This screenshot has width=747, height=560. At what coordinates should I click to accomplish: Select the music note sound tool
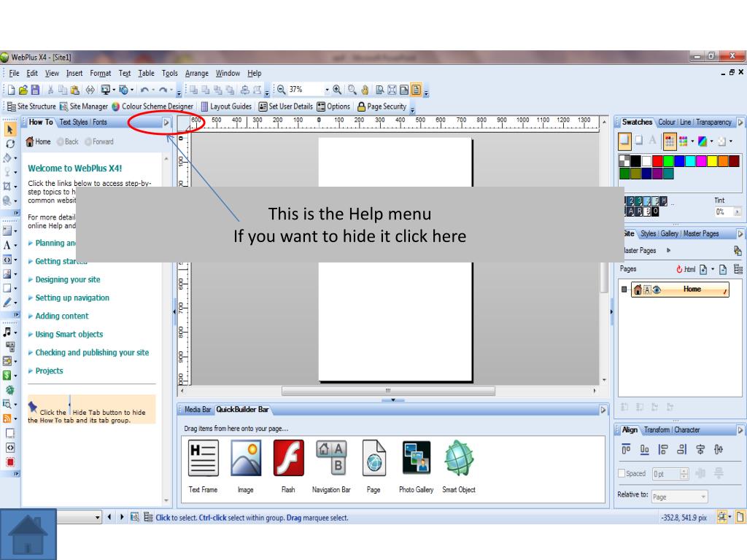[x=7, y=332]
